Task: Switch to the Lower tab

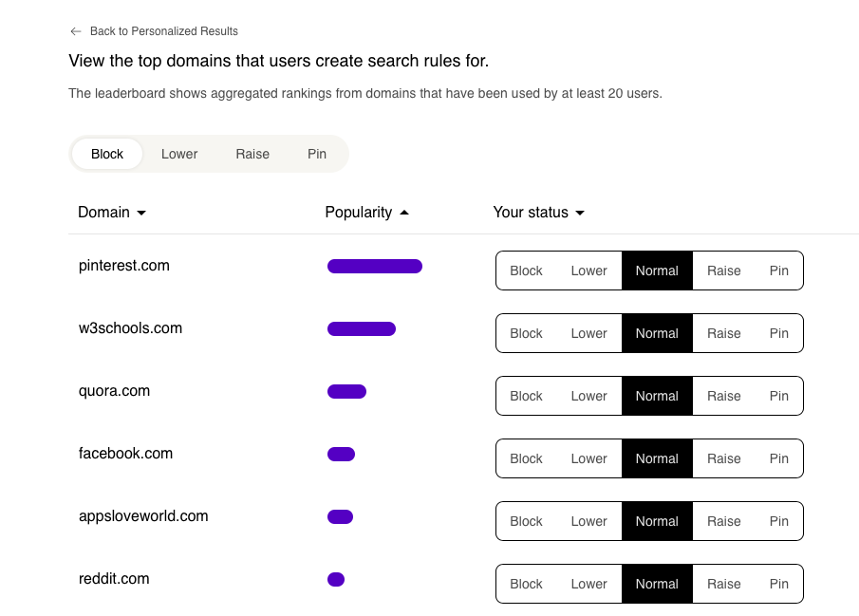Action: (179, 153)
